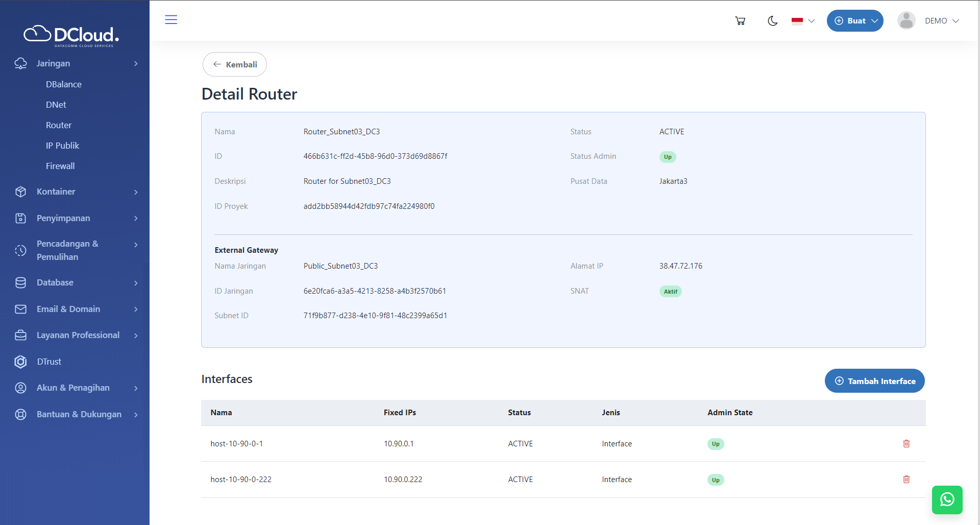Open the Database icon in sidebar
The height and width of the screenshot is (525, 980).
[x=20, y=282]
